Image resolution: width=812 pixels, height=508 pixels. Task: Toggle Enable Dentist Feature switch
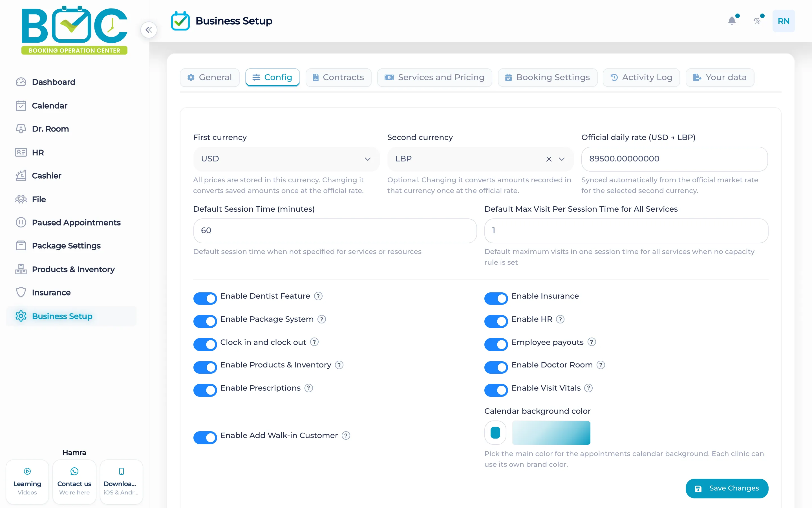[x=205, y=298]
